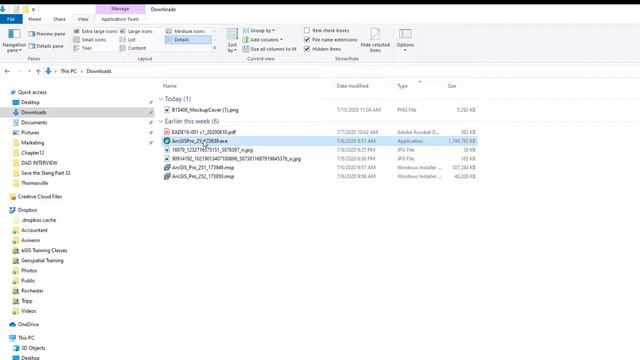
Task: Switch layout to Content view
Action: 133,48
